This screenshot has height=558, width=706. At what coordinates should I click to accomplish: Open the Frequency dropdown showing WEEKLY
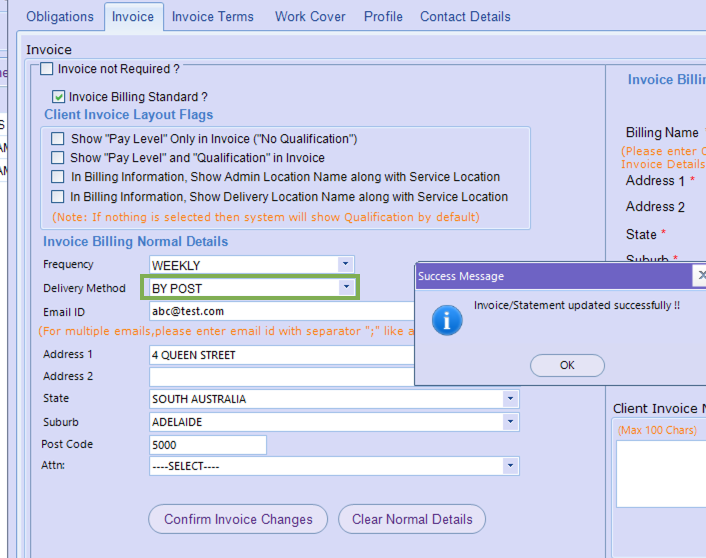point(345,265)
